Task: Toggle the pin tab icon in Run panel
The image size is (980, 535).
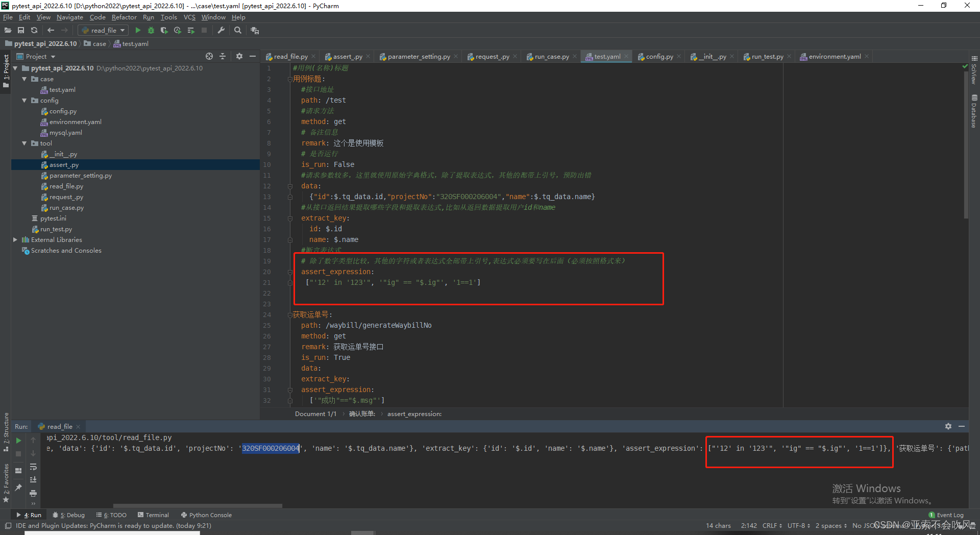Action: [18, 488]
